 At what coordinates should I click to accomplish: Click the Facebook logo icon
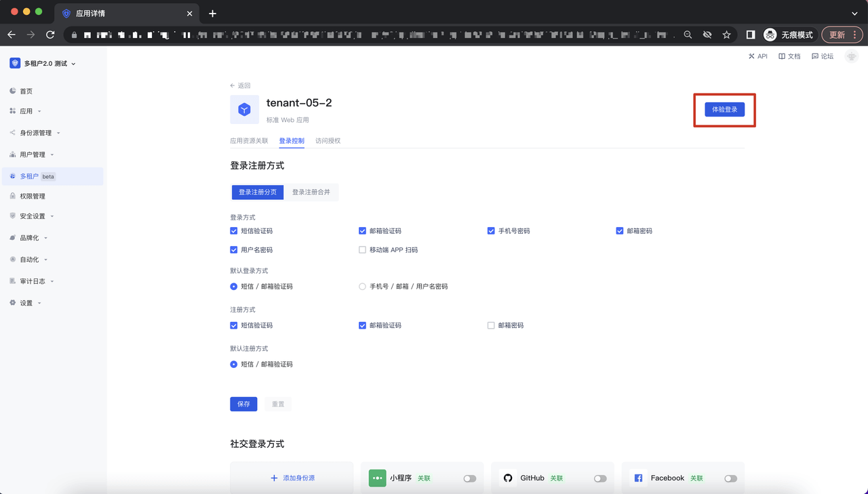click(638, 478)
